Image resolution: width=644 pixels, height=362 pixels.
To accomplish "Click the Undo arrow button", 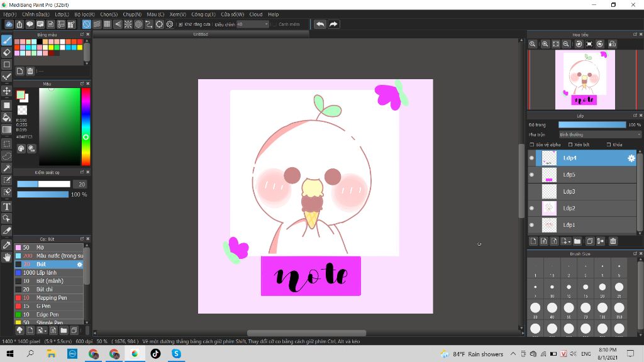I will [x=320, y=25].
